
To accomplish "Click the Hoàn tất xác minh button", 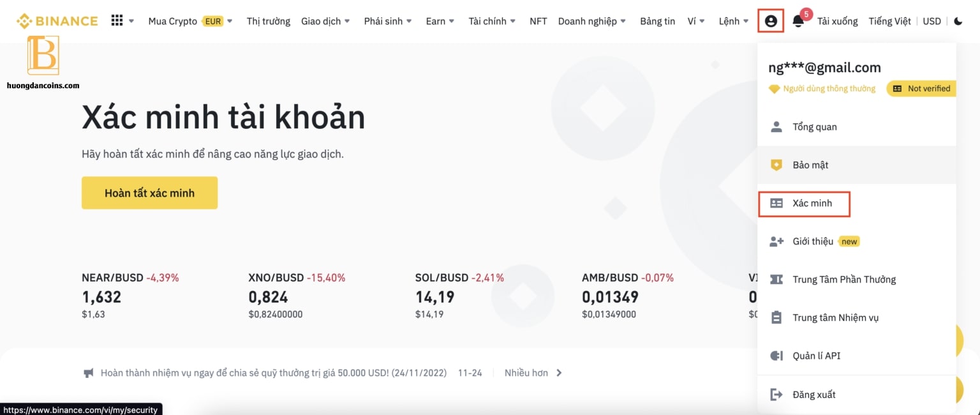I will [x=149, y=193].
